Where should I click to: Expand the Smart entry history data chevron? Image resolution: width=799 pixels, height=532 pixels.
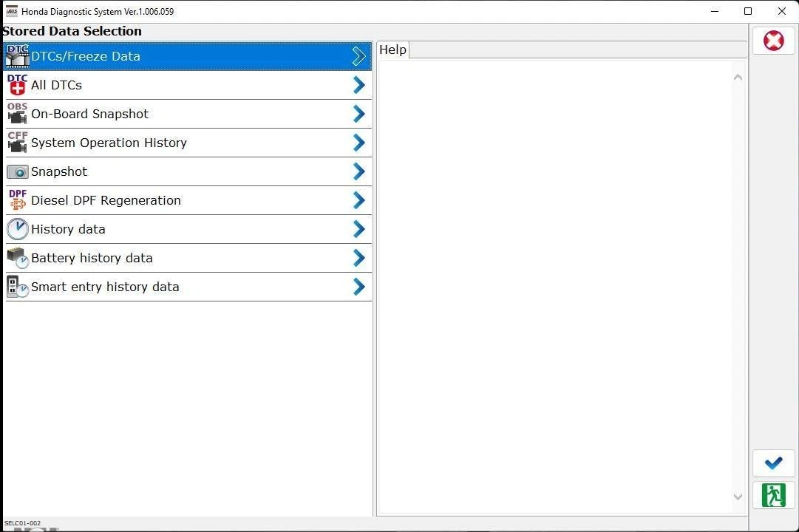point(358,287)
